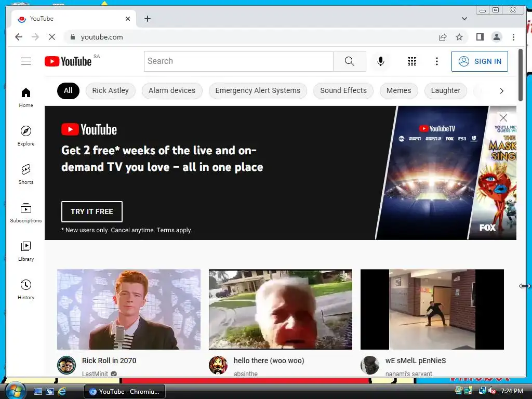Image resolution: width=532 pixels, height=399 pixels.
Task: Select the Rick Astley filter chip
Action: [x=110, y=91]
